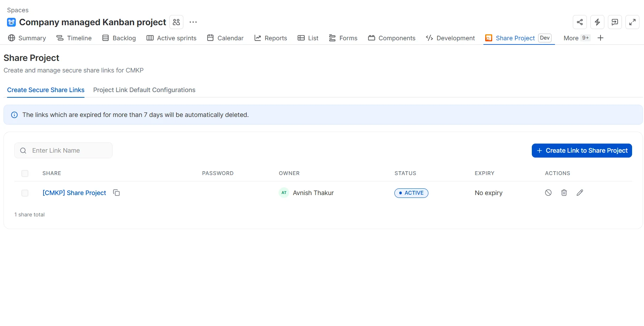Open the three-dot project actions menu
644x326 pixels.
193,22
